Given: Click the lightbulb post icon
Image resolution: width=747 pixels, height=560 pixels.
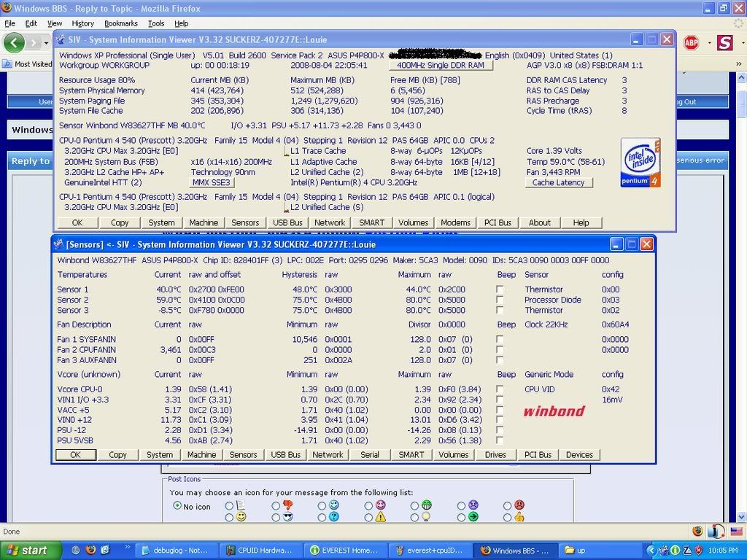Looking at the screenshot, I should [x=426, y=517].
